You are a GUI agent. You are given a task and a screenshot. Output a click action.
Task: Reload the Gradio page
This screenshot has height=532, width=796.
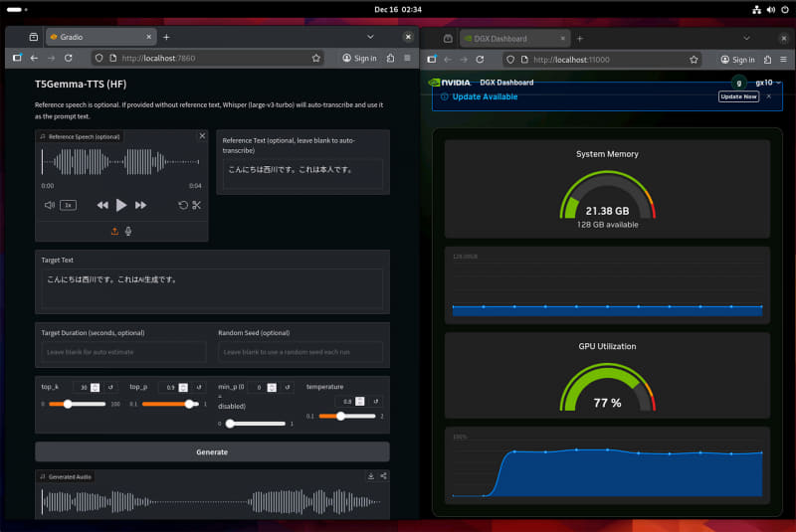coord(68,59)
